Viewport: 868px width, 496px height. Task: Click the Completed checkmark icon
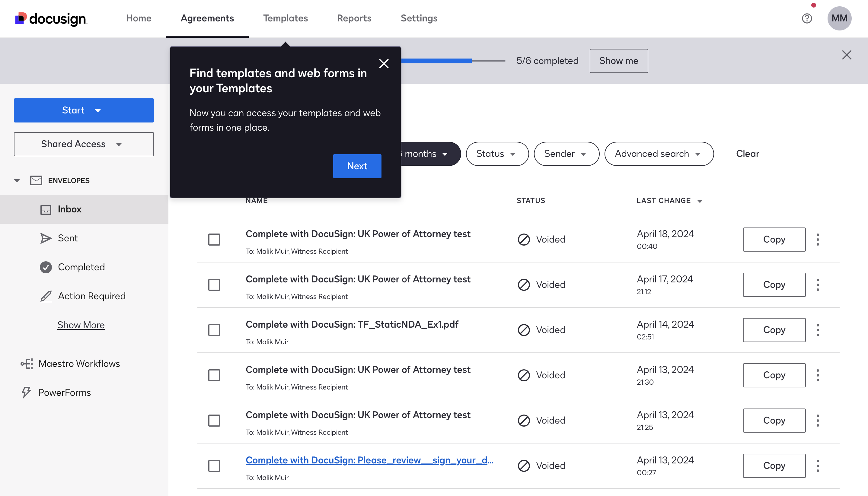click(46, 267)
